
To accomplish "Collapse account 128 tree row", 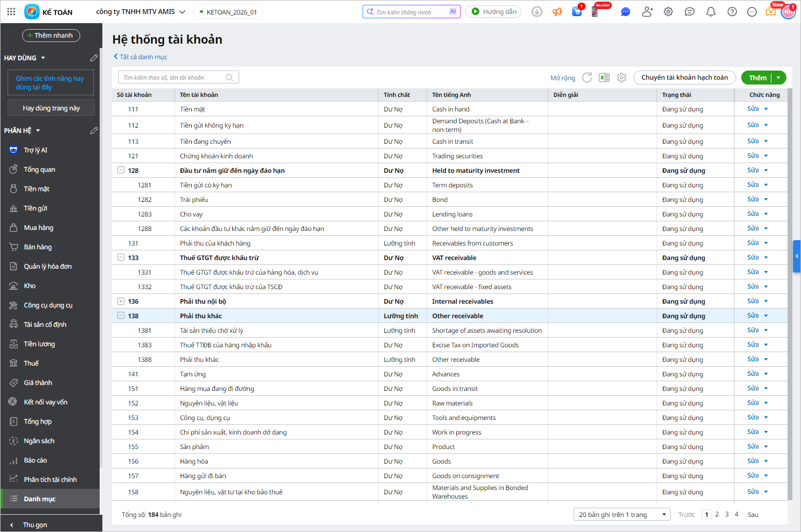I will coord(121,170).
